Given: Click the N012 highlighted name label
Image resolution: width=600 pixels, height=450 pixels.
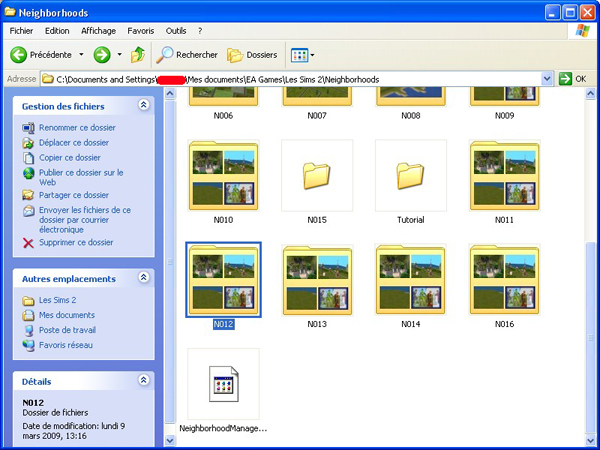Looking at the screenshot, I should tap(223, 324).
